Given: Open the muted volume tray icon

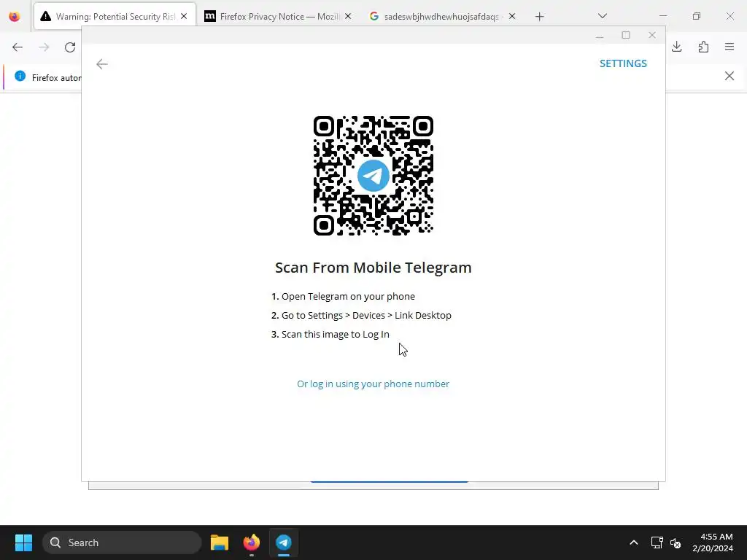Looking at the screenshot, I should point(676,542).
